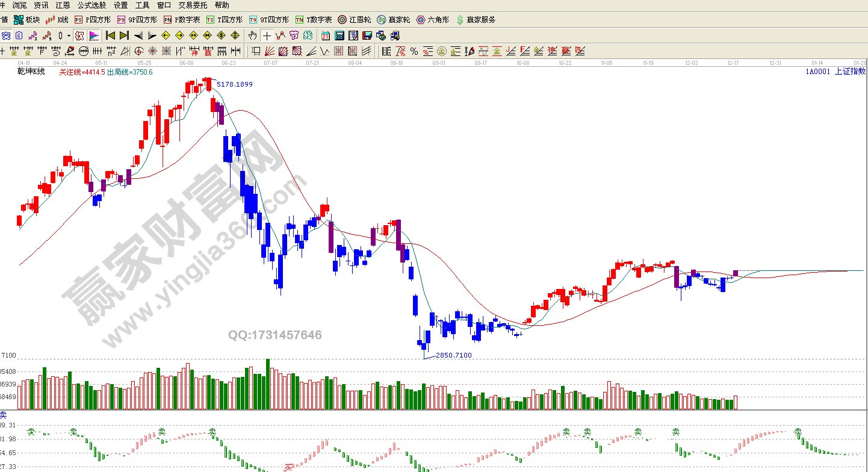Toggle the colored volume-distribution chart button
Screen dimensions: 868x472
point(94,36)
